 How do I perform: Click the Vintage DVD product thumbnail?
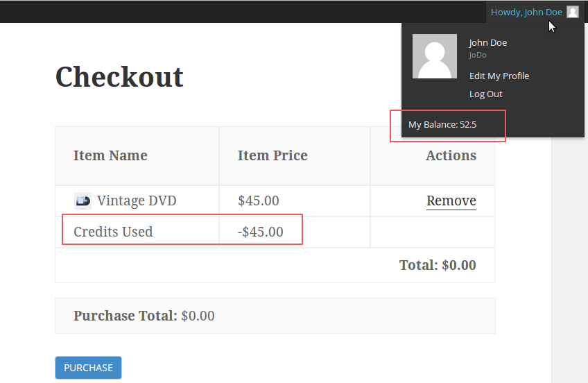[83, 201]
